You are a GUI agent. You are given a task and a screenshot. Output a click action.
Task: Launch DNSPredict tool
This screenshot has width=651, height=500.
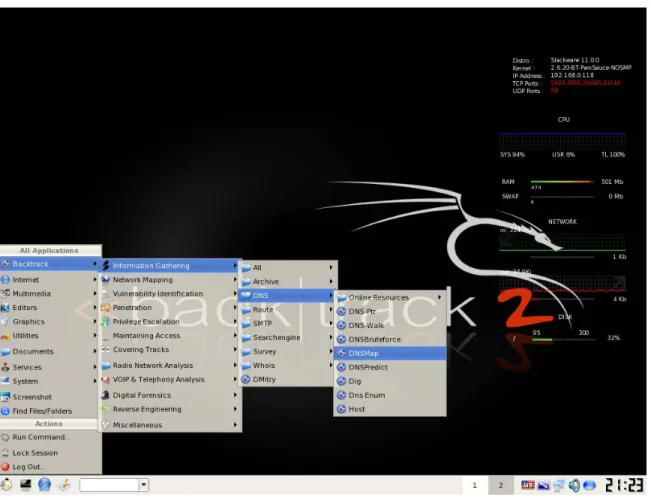[x=390, y=368]
